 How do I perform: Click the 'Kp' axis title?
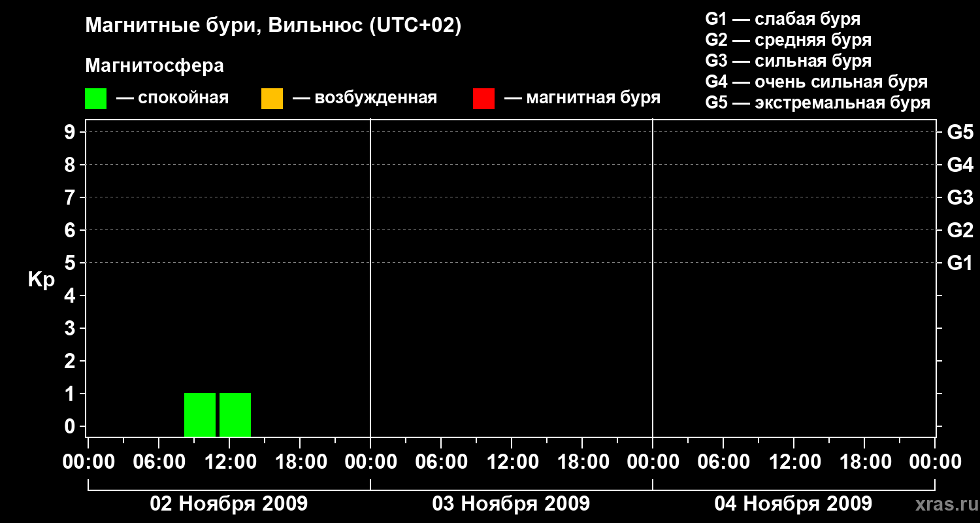click(x=41, y=280)
